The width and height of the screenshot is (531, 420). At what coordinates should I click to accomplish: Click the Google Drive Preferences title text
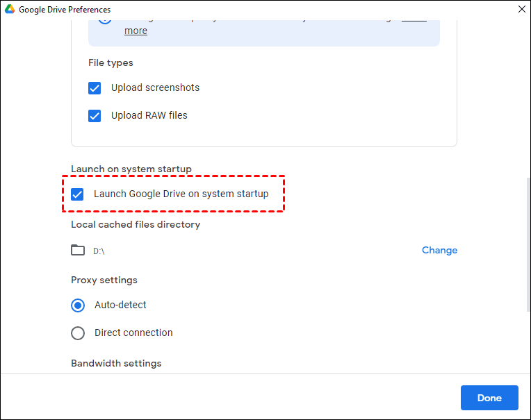click(x=65, y=10)
